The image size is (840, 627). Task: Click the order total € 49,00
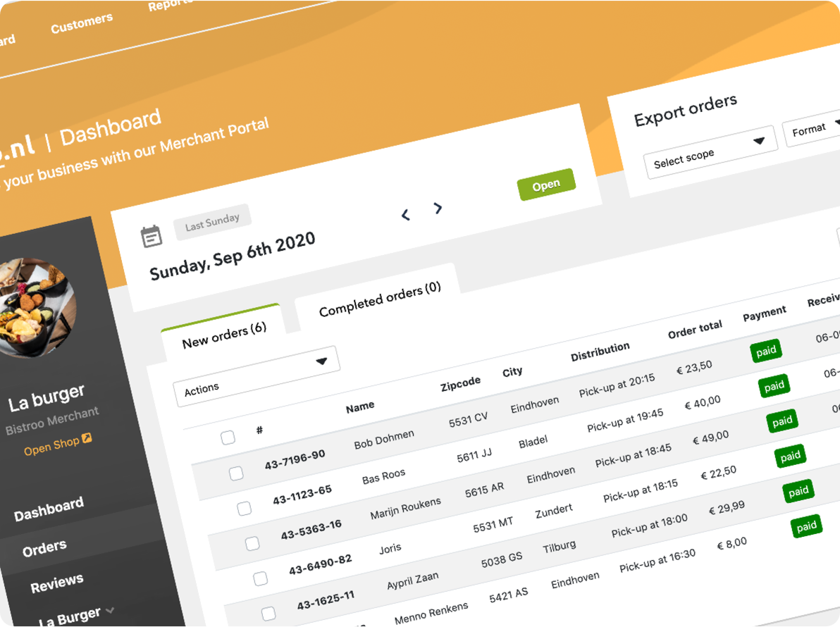click(711, 438)
